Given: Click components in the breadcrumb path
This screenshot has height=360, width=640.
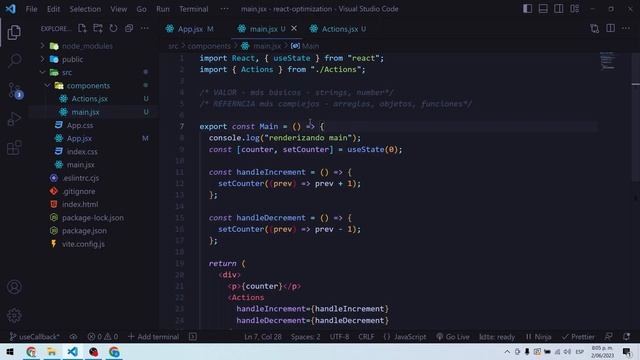Looking at the screenshot, I should [209, 46].
